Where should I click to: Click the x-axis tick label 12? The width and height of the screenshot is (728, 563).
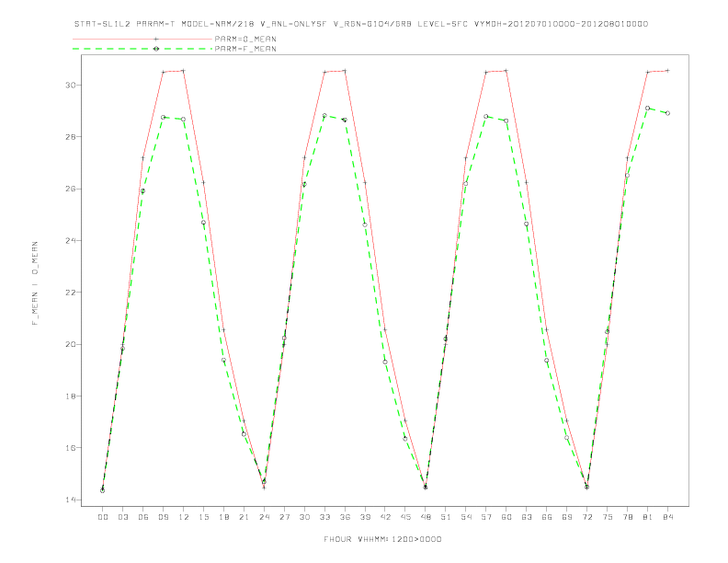point(184,517)
